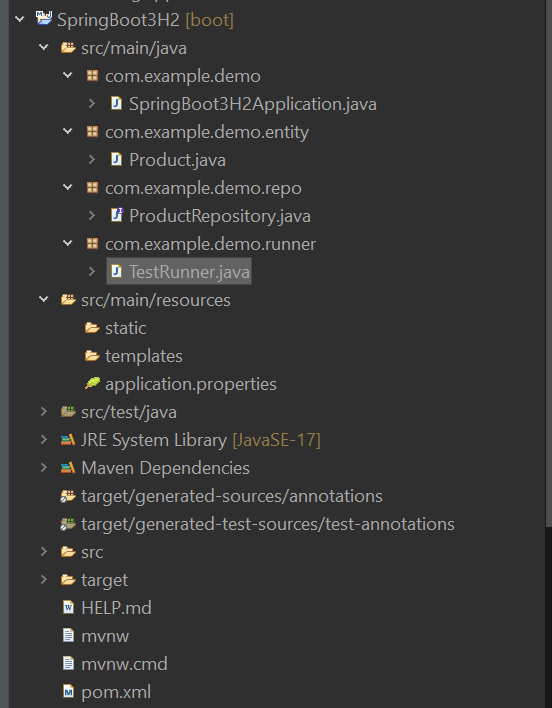
Task: Click the [boot] project decoration text
Action: coord(210,20)
